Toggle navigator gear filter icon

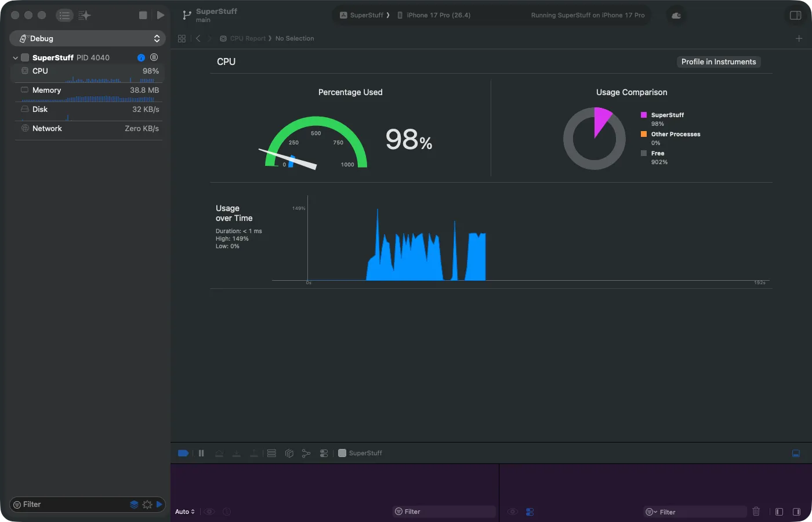147,505
